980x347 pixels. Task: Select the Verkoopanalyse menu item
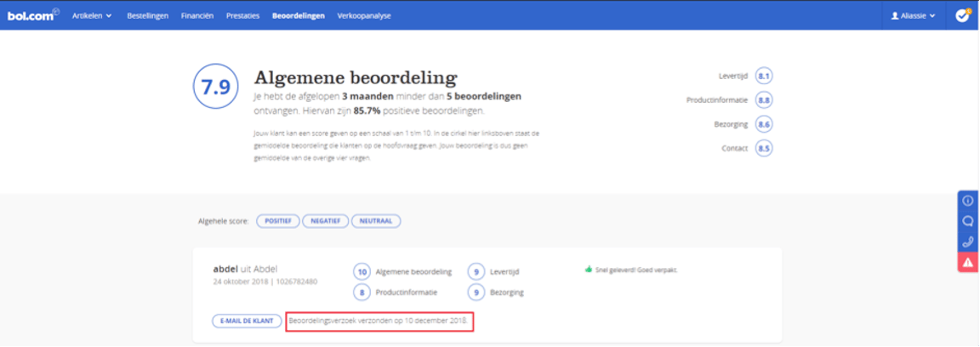364,15
